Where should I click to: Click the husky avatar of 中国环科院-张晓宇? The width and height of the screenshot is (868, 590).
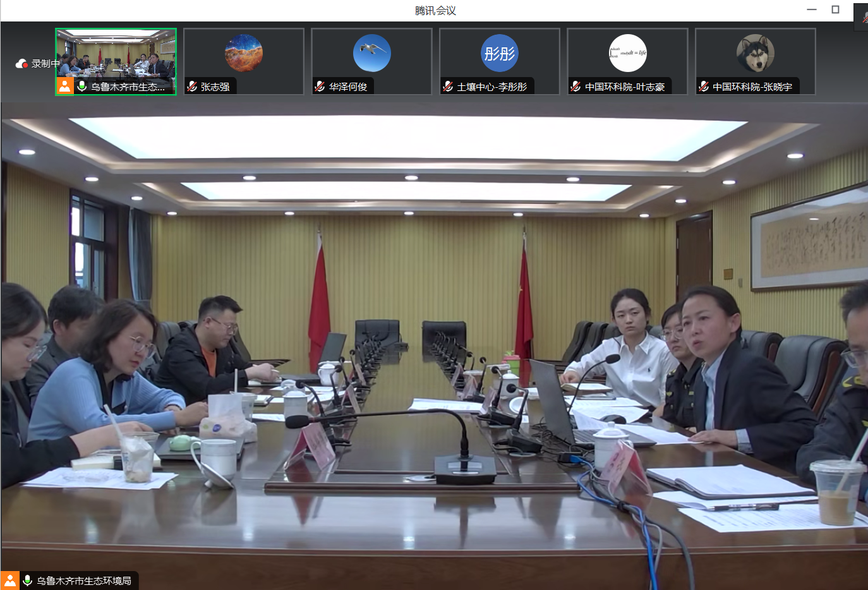(755, 53)
